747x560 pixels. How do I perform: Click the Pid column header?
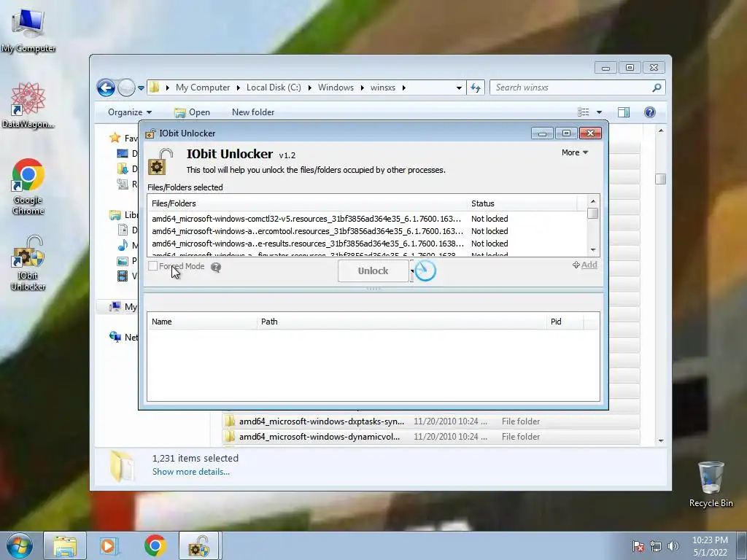click(565, 322)
